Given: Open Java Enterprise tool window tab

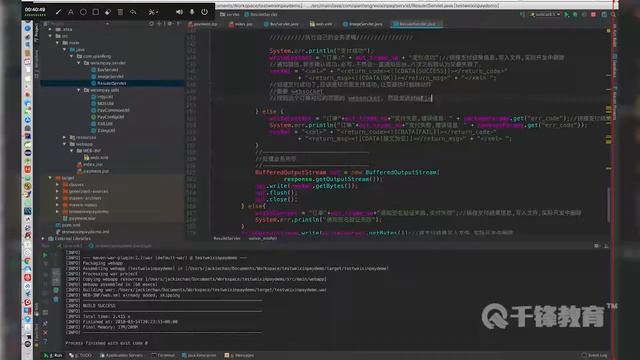Looking at the screenshot, I should click(x=200, y=356).
